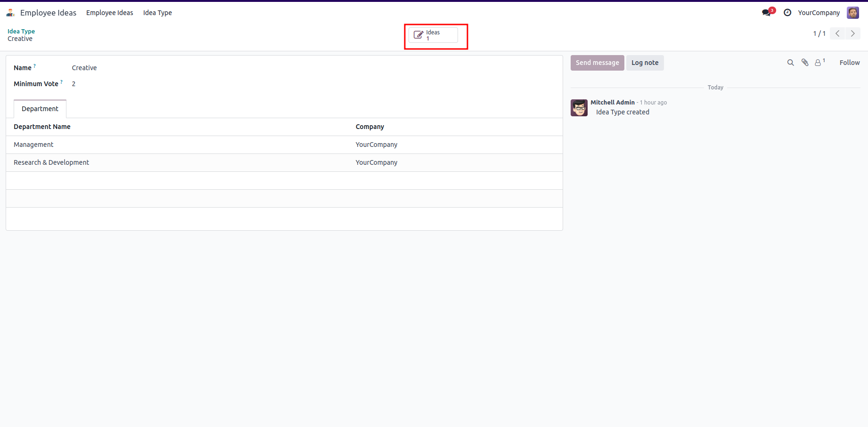This screenshot has height=427, width=868.
Task: Open the Employee Ideas menu item
Action: [110, 13]
